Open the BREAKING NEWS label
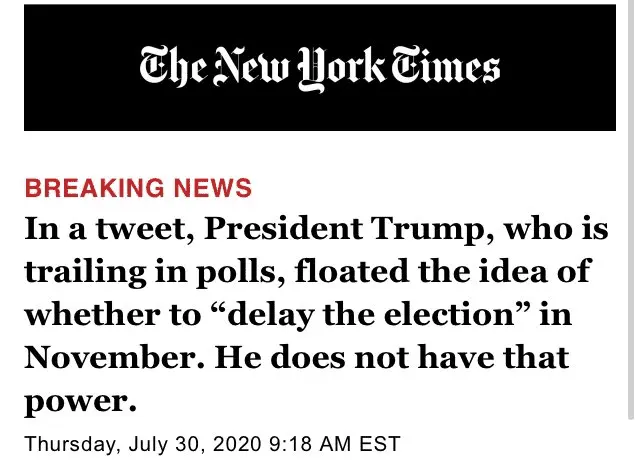Image resolution: width=640 pixels, height=465 pixels. click(x=138, y=188)
